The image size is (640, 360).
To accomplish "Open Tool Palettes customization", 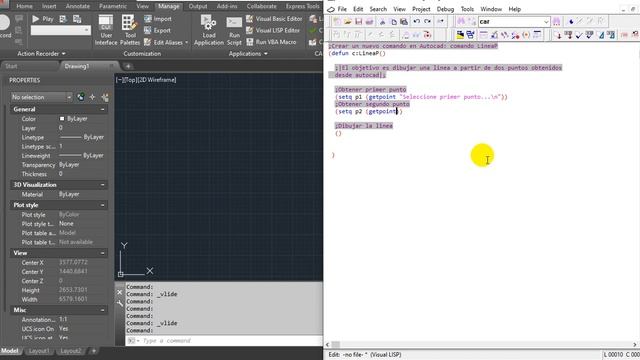I will click(130, 30).
